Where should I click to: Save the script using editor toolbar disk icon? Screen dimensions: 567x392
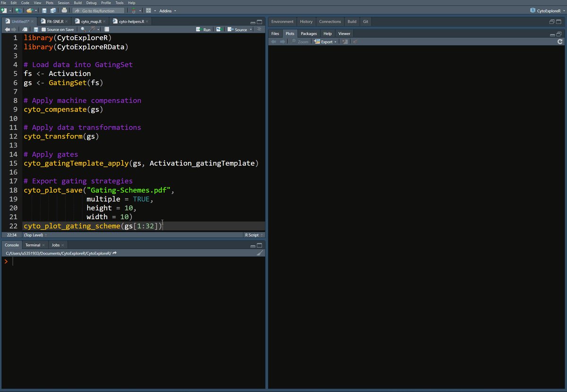point(36,29)
